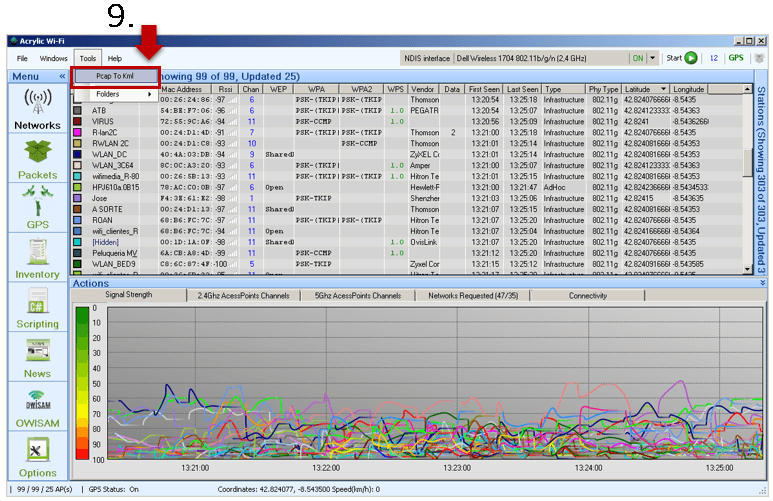Open the GPS sidebar section
The height and width of the screenshot is (501, 773).
(x=37, y=208)
